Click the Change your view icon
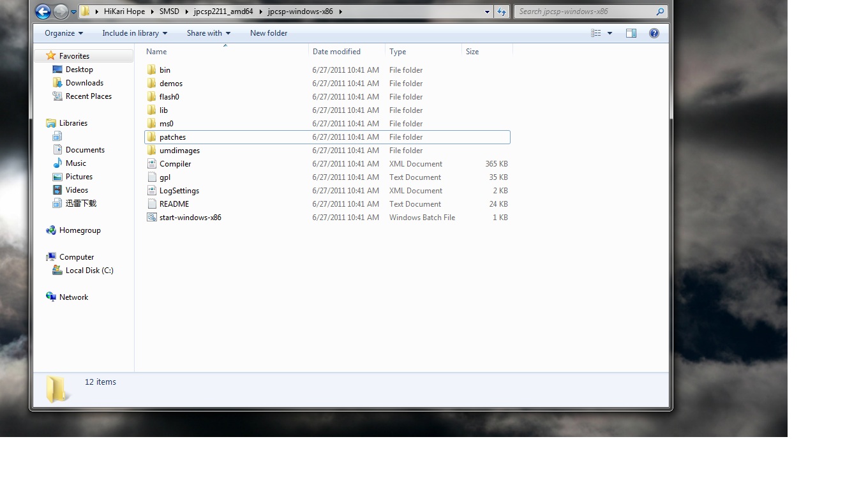868x490 pixels. (x=595, y=33)
